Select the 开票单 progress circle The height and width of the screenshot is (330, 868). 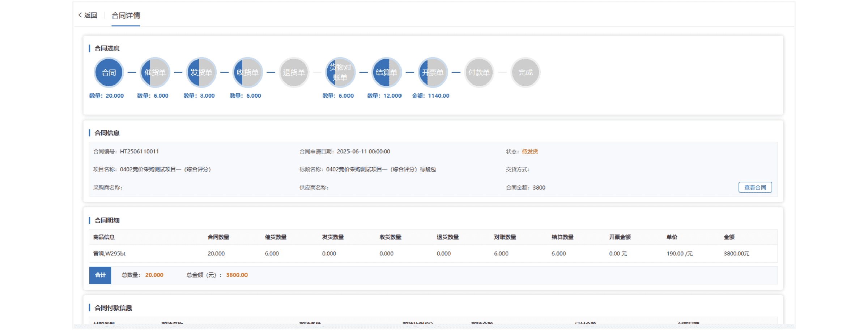(x=433, y=72)
